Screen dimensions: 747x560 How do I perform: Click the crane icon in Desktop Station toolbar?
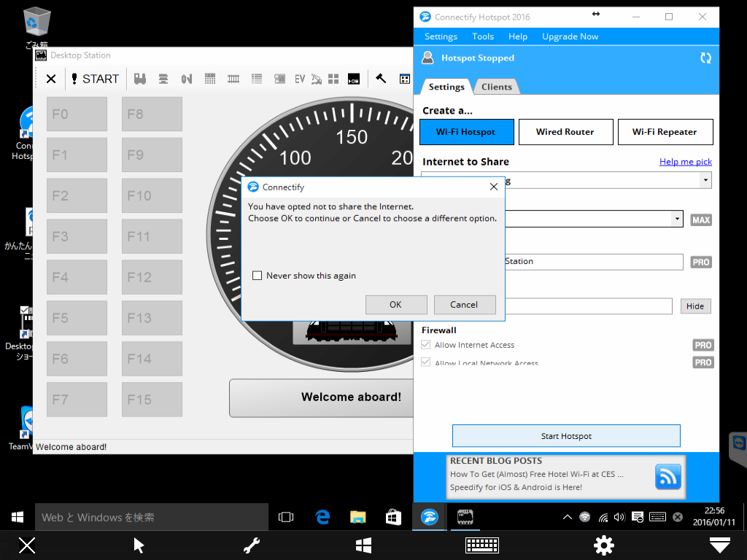(317, 79)
